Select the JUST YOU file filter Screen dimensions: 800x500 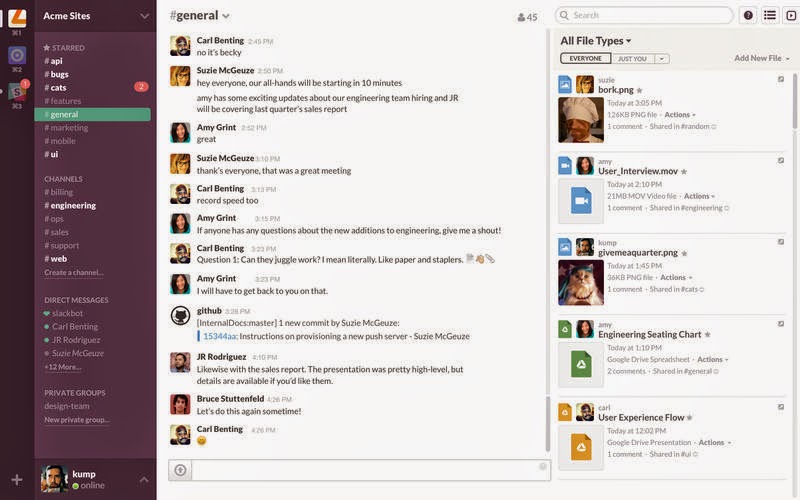pyautogui.click(x=633, y=59)
